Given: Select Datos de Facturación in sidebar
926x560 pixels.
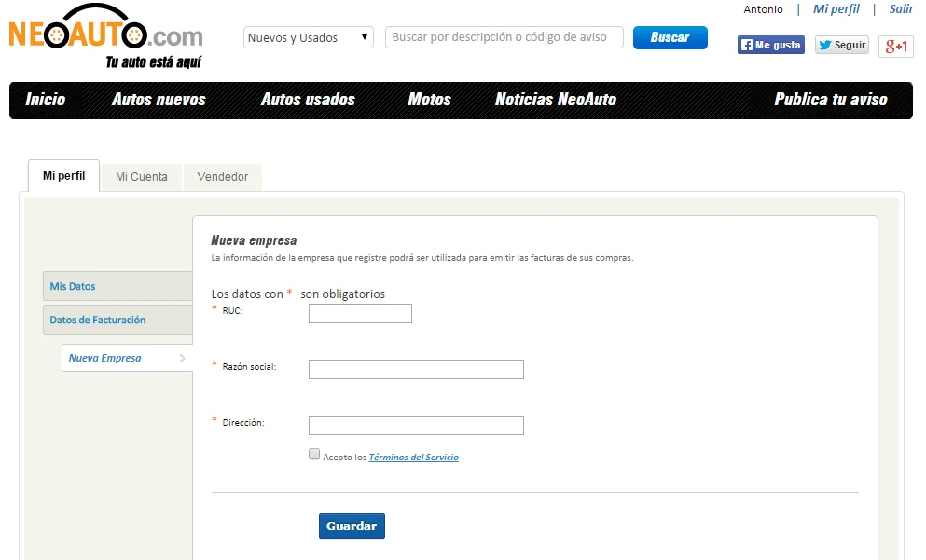Looking at the screenshot, I should 98,320.
